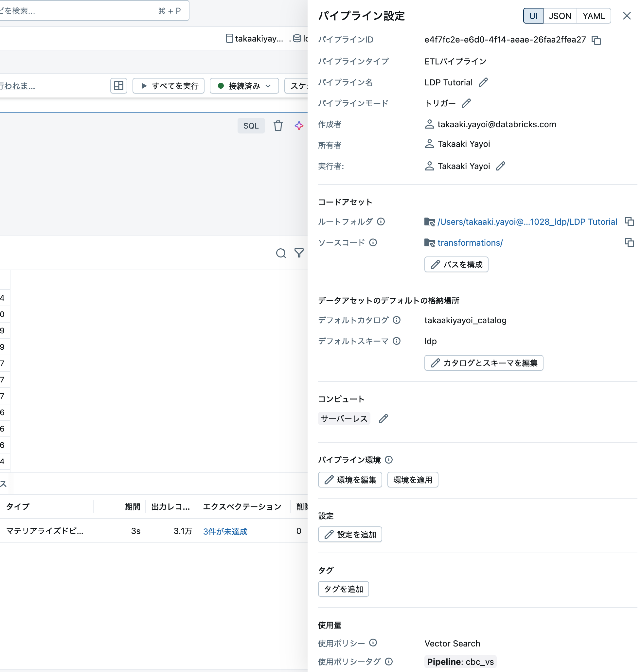
Task: Copy the root folder path
Action: pyautogui.click(x=630, y=221)
